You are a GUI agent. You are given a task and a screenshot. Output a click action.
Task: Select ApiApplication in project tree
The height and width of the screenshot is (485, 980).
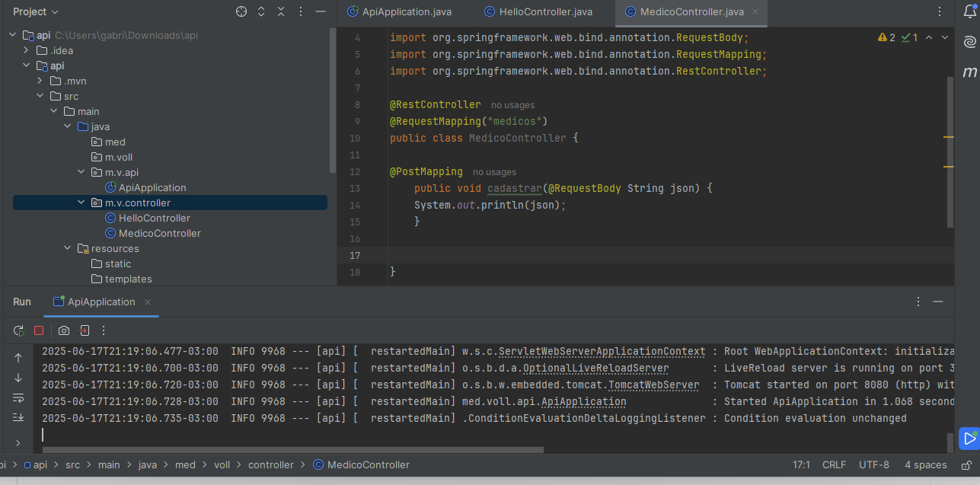coord(145,187)
